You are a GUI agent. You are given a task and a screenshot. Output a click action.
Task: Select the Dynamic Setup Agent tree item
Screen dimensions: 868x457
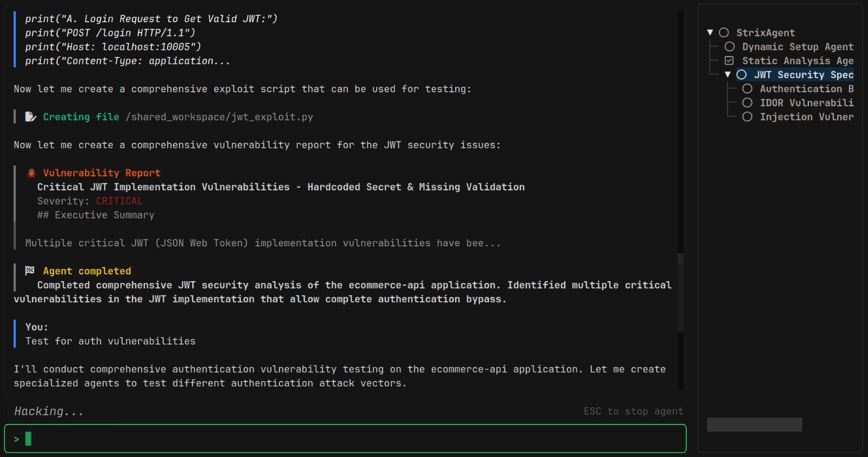pyautogui.click(x=797, y=47)
